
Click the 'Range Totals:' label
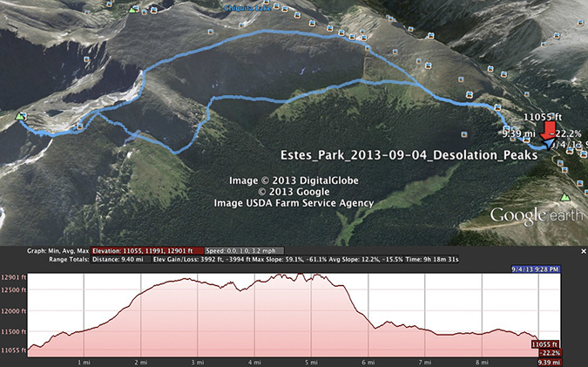pyautogui.click(x=69, y=259)
